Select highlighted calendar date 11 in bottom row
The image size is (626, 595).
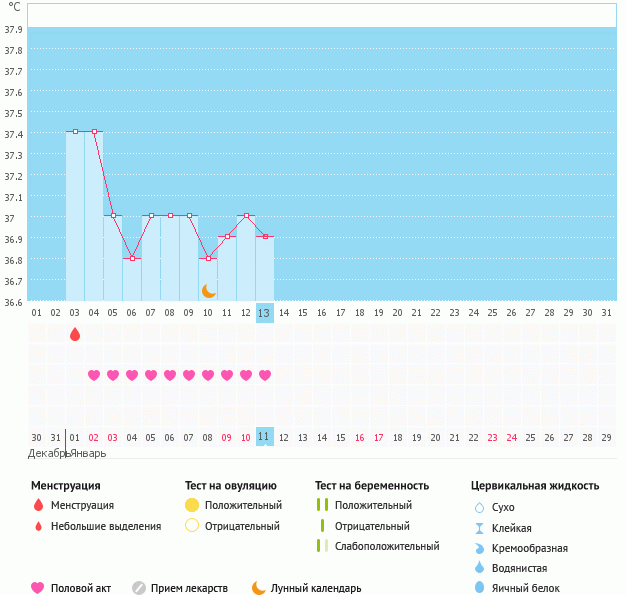[x=264, y=437]
